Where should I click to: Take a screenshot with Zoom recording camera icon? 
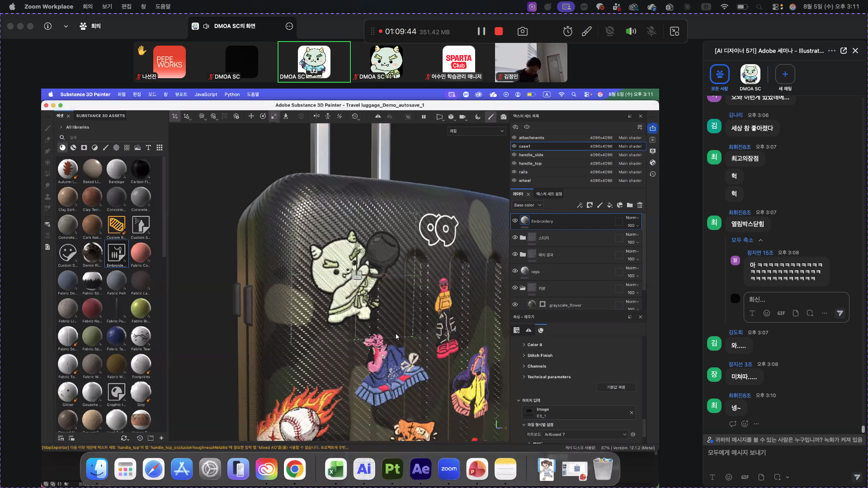[x=522, y=31]
